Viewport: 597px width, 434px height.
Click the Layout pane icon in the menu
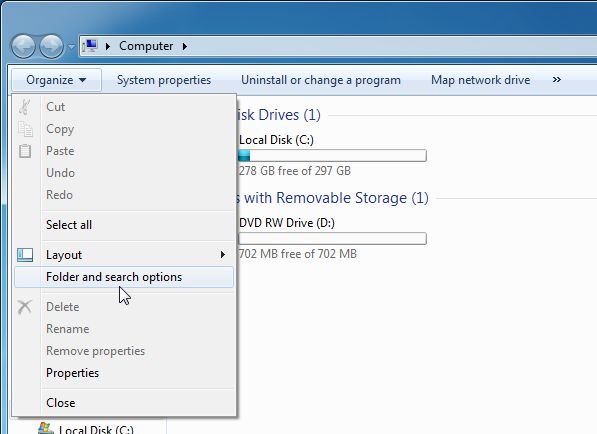tap(25, 255)
